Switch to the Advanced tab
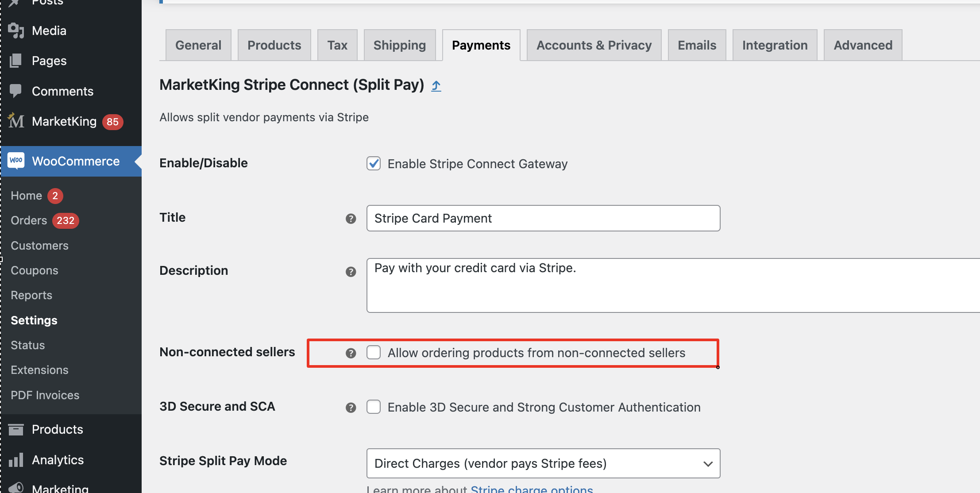The width and height of the screenshot is (980, 493). (x=863, y=45)
